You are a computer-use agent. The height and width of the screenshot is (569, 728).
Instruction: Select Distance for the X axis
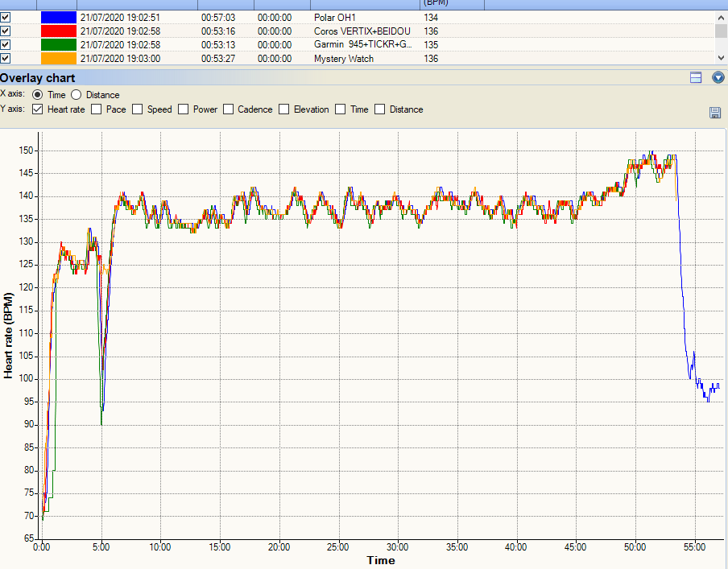(x=77, y=95)
